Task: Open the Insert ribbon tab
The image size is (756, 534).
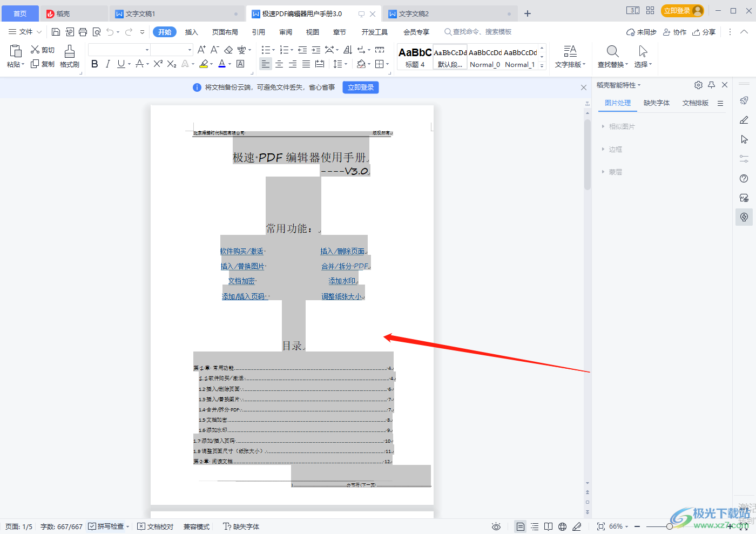Action: pyautogui.click(x=192, y=32)
